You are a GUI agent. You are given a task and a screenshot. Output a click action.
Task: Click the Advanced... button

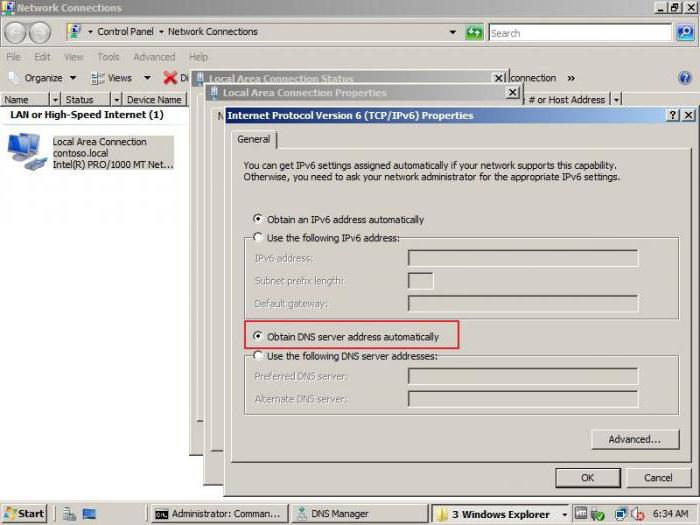pyautogui.click(x=635, y=439)
